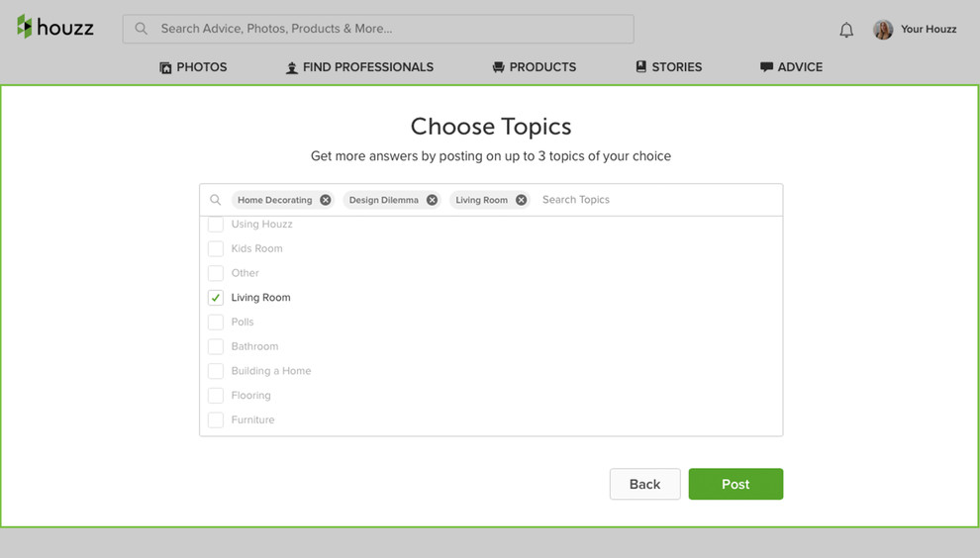Remove the Design Dilemma topic tag
The image size is (980, 558).
(x=432, y=200)
